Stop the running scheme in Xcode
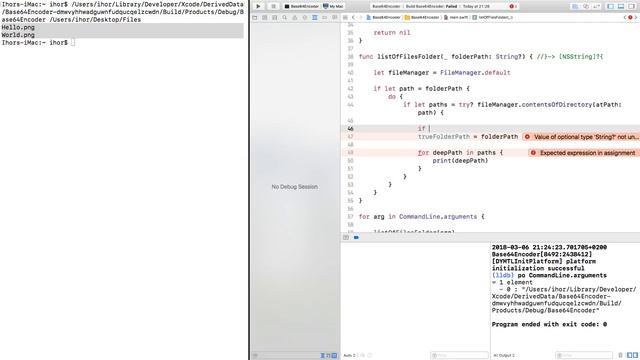The width and height of the screenshot is (640, 360). point(273,6)
